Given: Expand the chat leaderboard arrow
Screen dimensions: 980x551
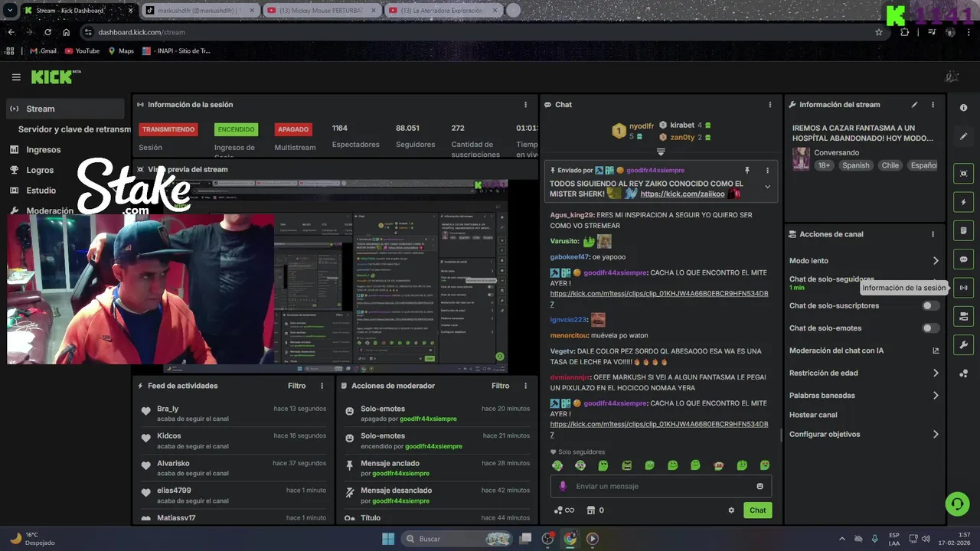Looking at the screenshot, I should pos(661,152).
